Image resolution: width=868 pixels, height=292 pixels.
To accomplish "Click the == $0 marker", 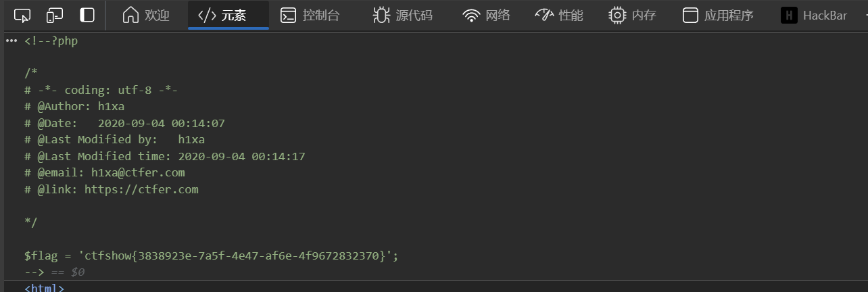I will click(x=68, y=272).
